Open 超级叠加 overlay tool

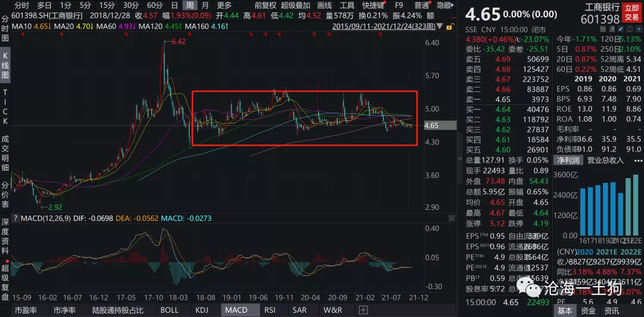coord(296,5)
